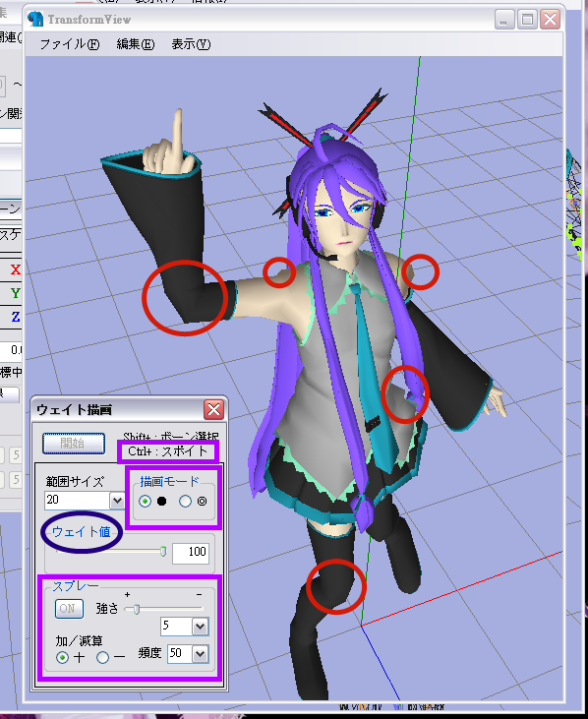
Task: Click the TransformView title bar app icon
Action: (x=35, y=20)
